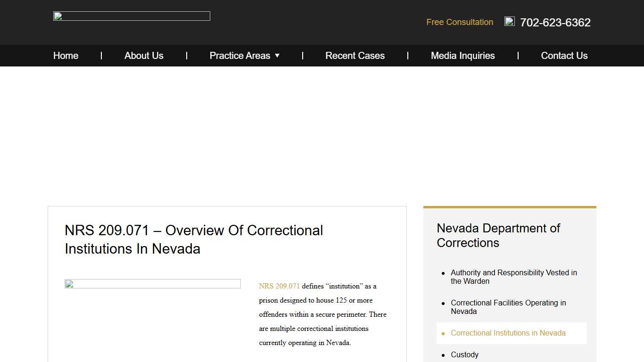Click the broken image icon in the article
644x362 pixels.
coord(69,284)
